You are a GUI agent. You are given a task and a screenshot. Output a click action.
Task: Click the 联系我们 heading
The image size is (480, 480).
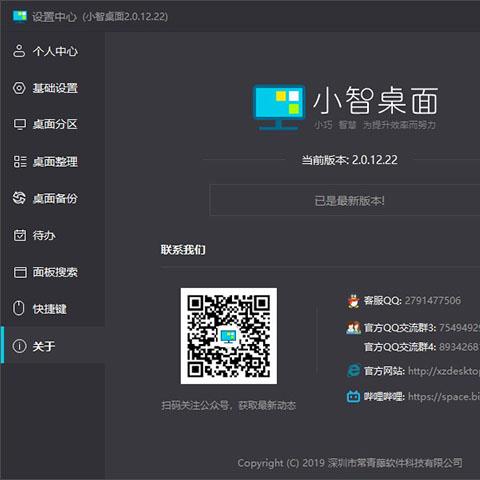pos(183,249)
